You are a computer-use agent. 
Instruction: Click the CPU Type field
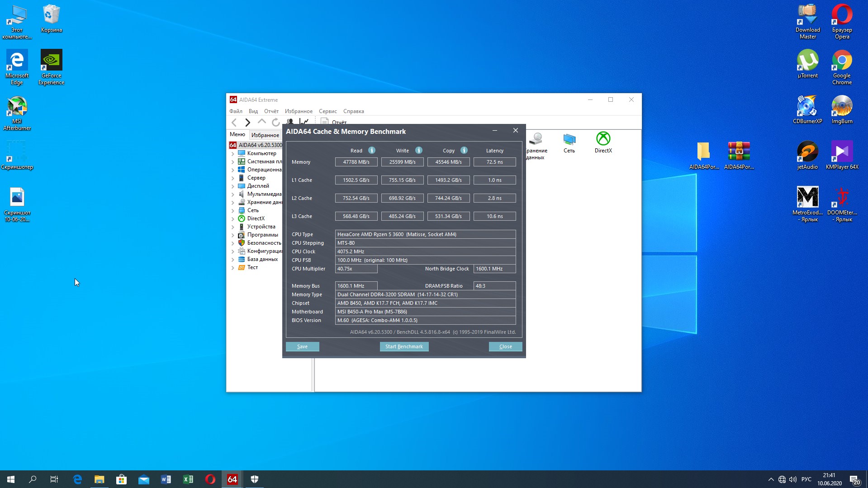(x=425, y=234)
